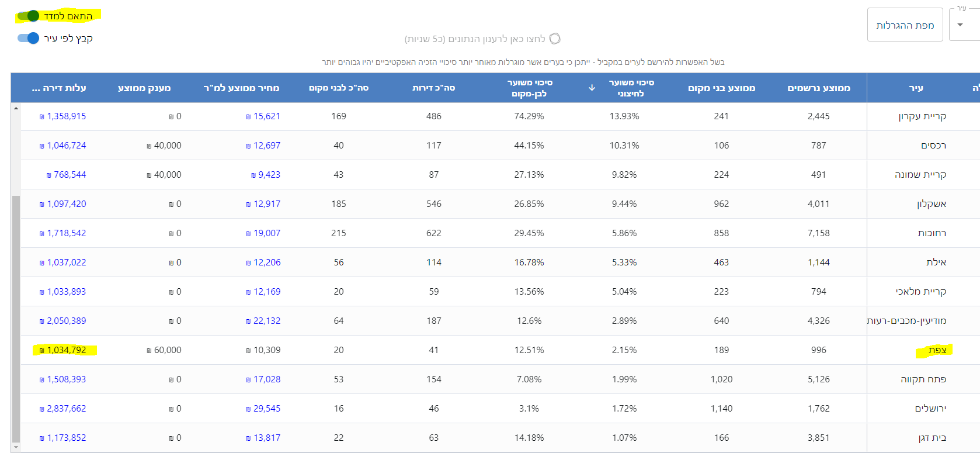This screenshot has width=980, height=456.
Task: Click the לחצו כאן לרענון הנתונים text
Action: click(474, 39)
